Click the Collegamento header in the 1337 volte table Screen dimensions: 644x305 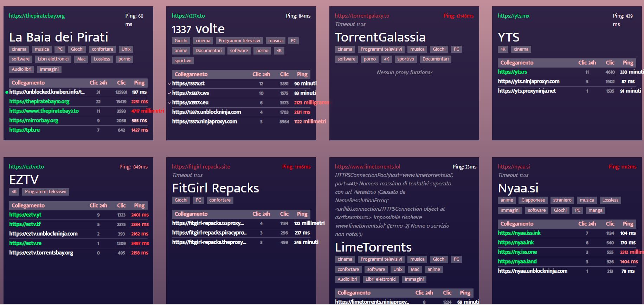click(191, 74)
